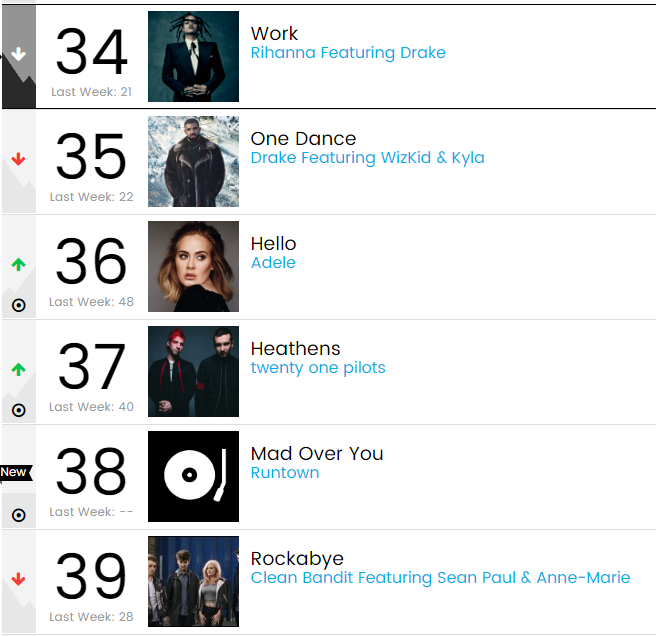Open the One Dance cover art

click(x=193, y=161)
